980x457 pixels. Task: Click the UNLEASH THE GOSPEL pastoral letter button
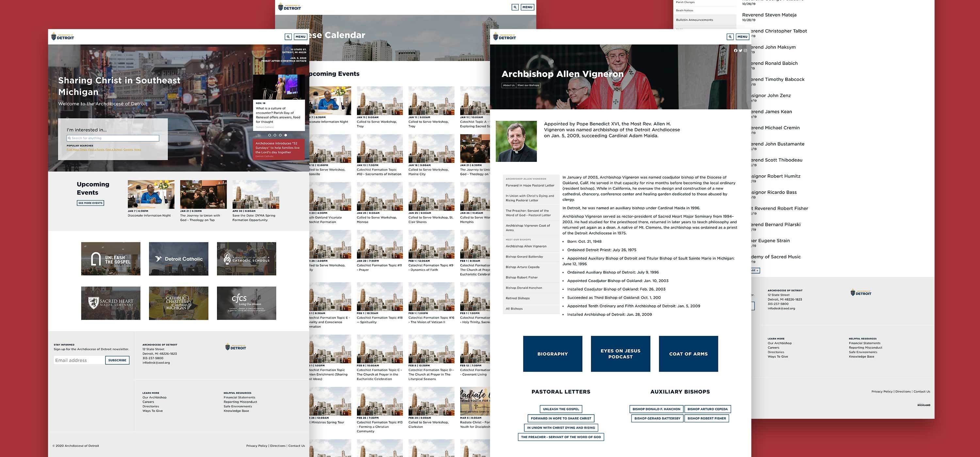[x=561, y=409]
